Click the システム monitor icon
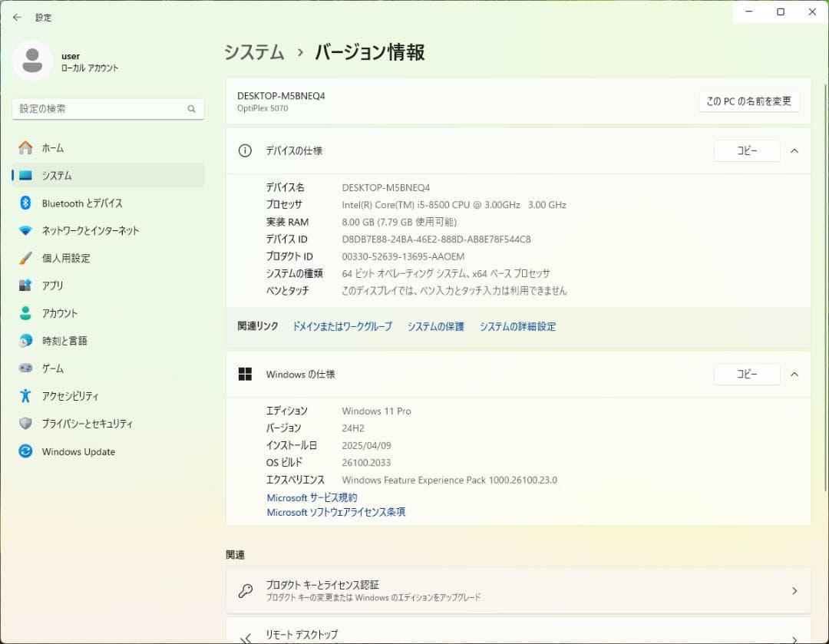Screen dimensions: 829x644 coord(25,176)
